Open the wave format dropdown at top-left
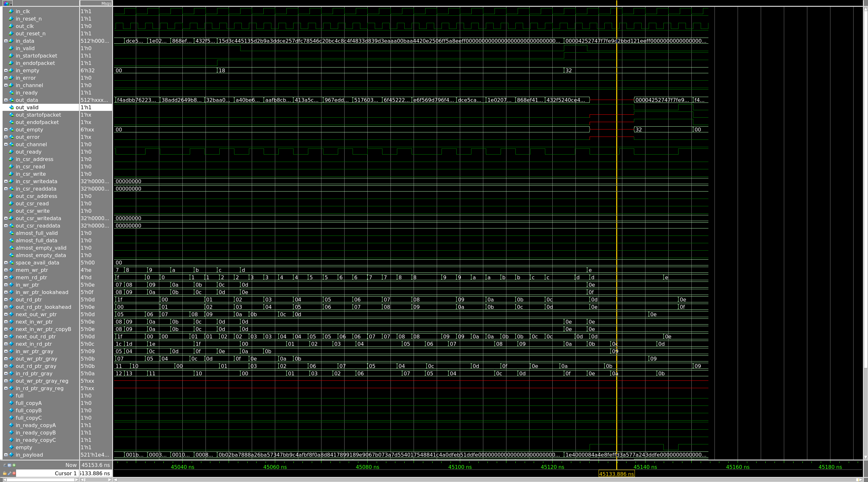Screen dimensions: 868x482 (x=7, y=3)
